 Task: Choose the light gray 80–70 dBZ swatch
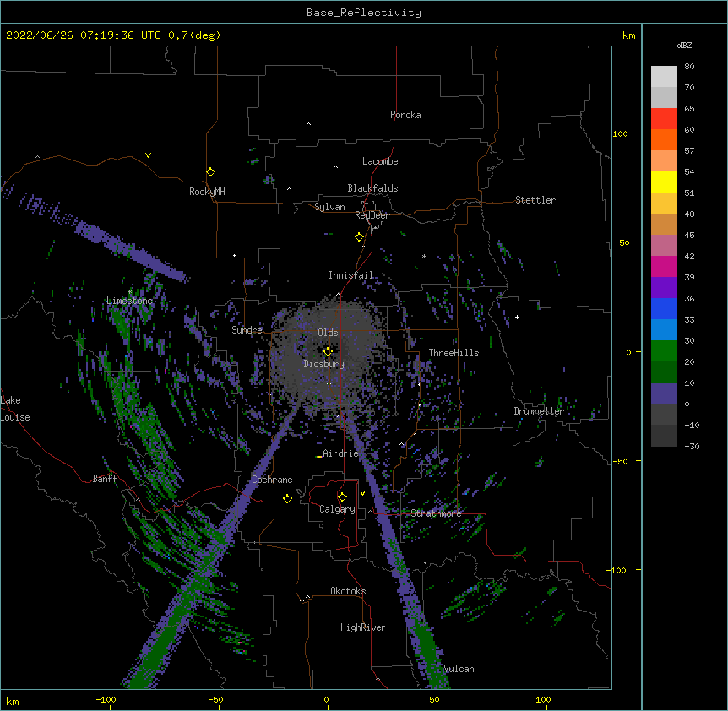(x=664, y=77)
